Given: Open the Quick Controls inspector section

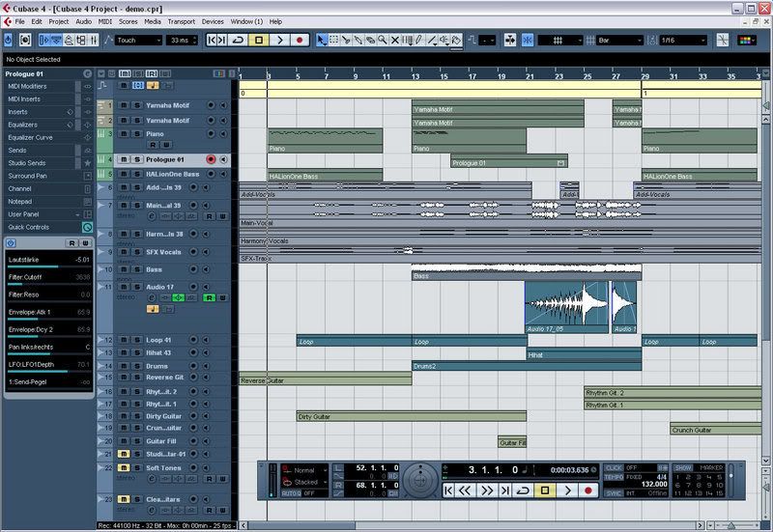Looking at the screenshot, I should pos(48,227).
